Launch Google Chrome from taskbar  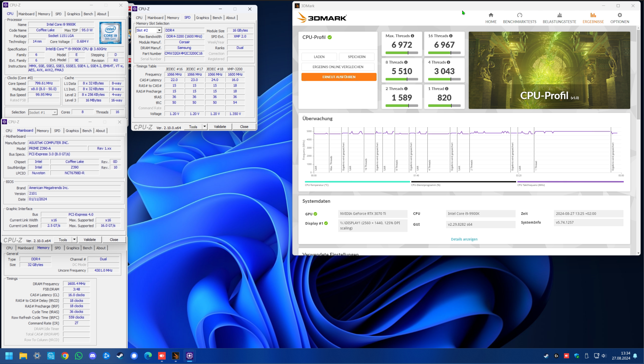pos(65,355)
